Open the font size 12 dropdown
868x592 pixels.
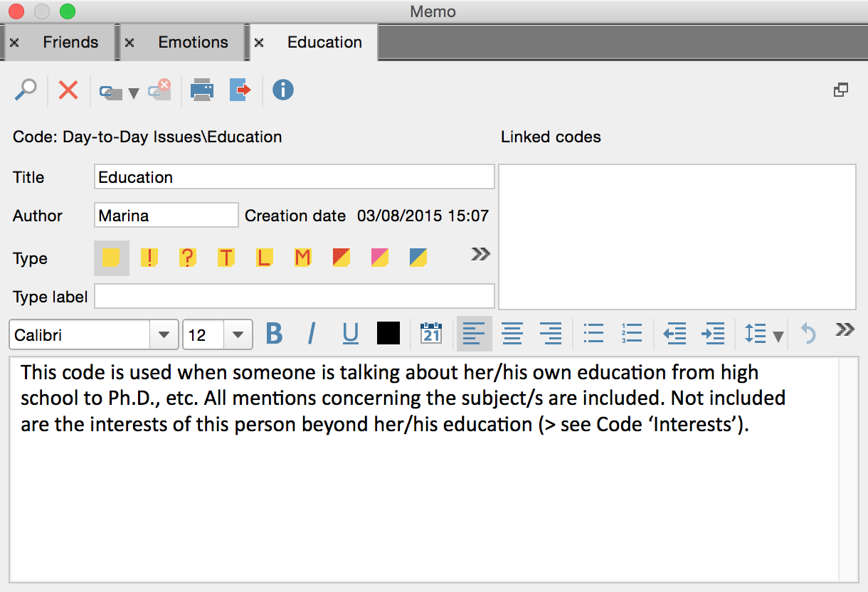point(238,335)
